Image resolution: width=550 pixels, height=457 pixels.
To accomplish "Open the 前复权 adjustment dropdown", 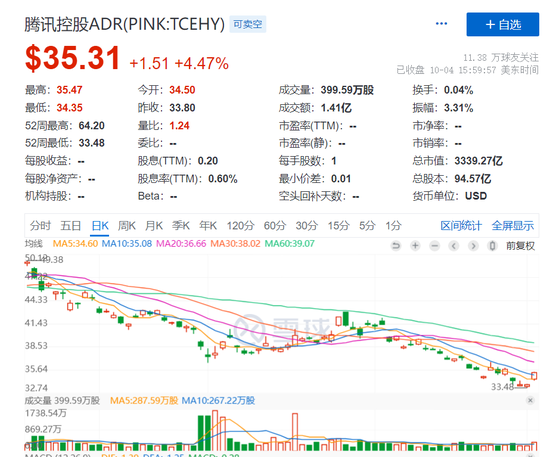I will tap(520, 246).
